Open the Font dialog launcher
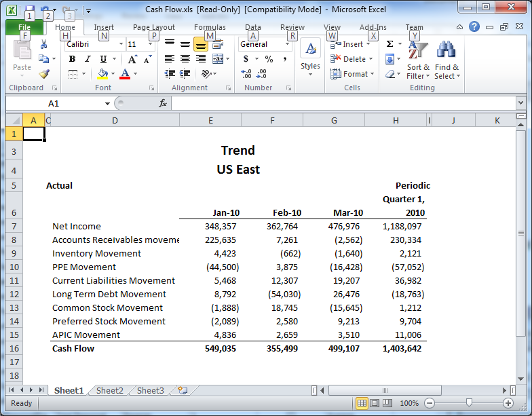The width and height of the screenshot is (532, 416). click(x=151, y=88)
